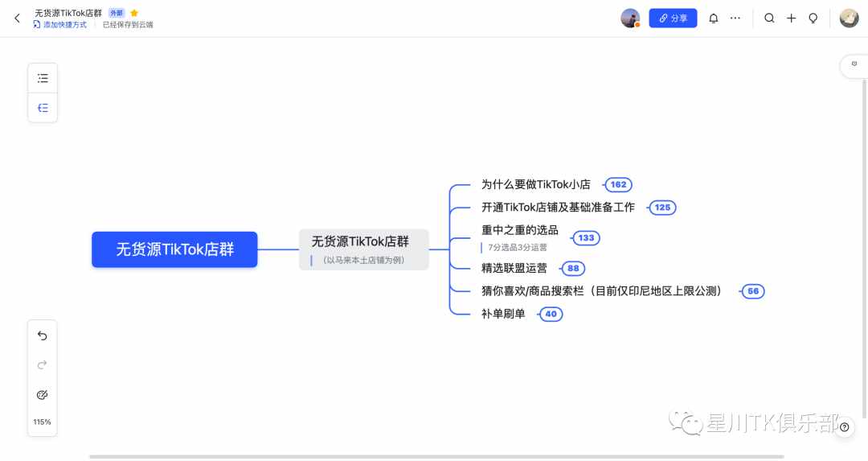
Task: Switch to outline list view icon
Action: tap(43, 78)
